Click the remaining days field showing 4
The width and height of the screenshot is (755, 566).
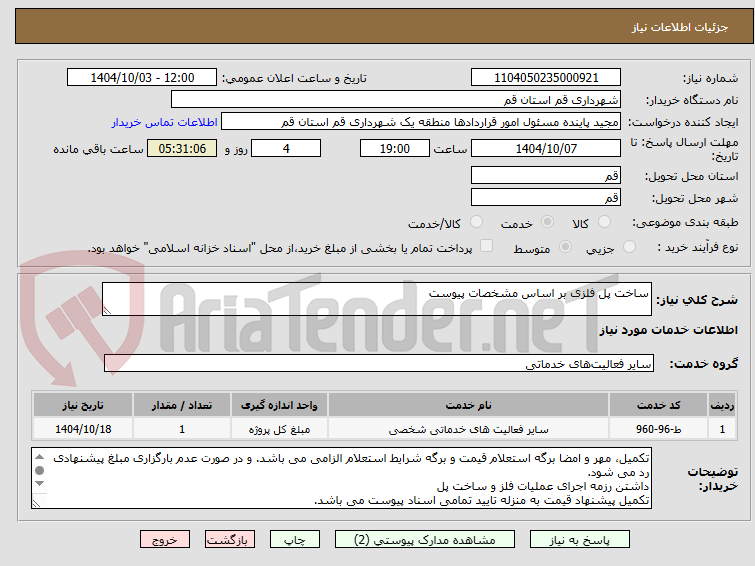click(286, 148)
